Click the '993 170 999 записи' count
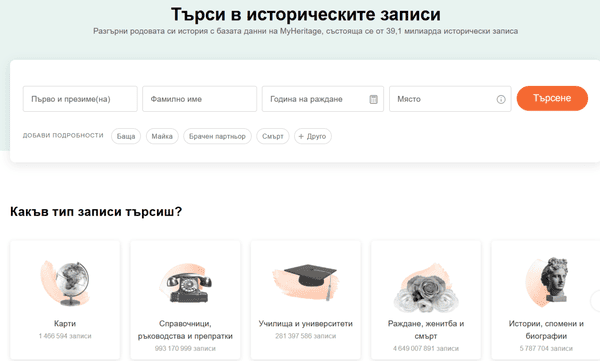 (x=185, y=348)
